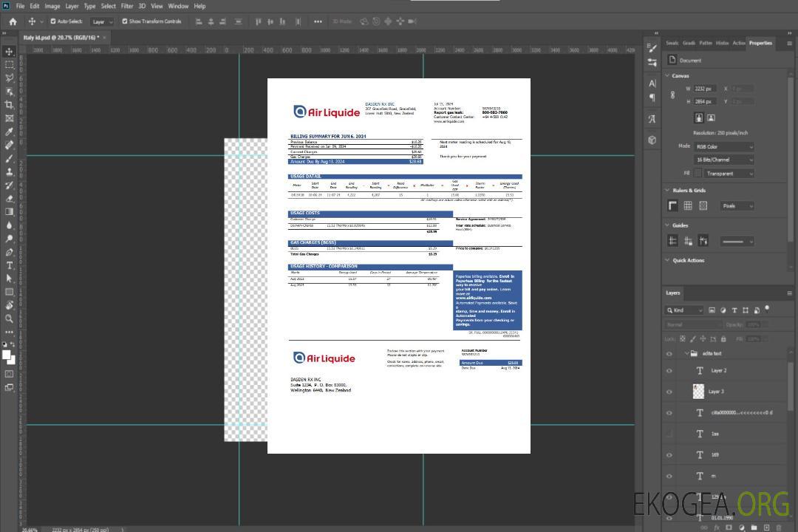Screen dimensions: 798x532
Task: Collapse the 'adite text' layer group
Action: (686, 353)
